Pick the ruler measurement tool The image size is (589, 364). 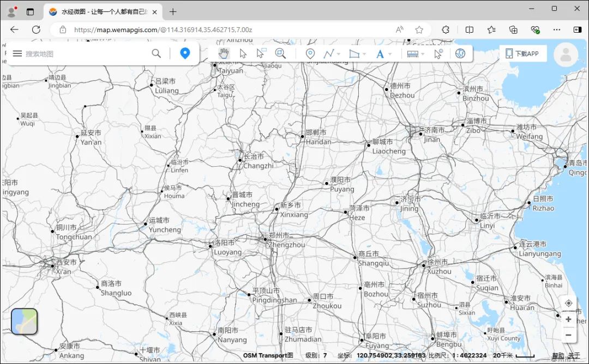(412, 54)
